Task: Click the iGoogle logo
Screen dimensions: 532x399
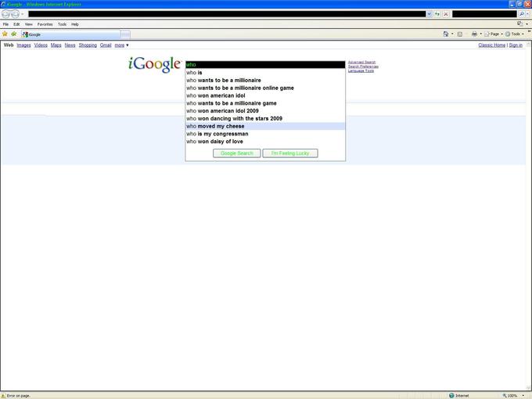Action: [x=155, y=64]
